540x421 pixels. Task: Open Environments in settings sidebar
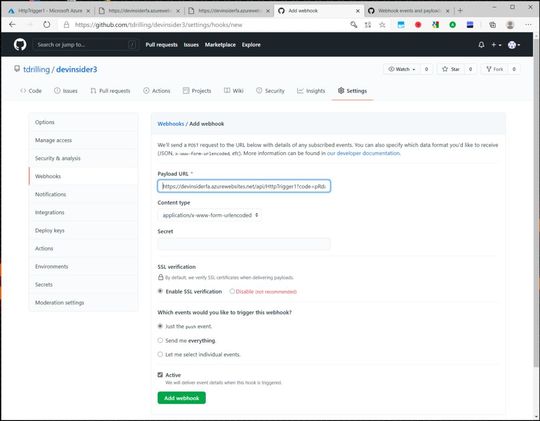pos(83,266)
